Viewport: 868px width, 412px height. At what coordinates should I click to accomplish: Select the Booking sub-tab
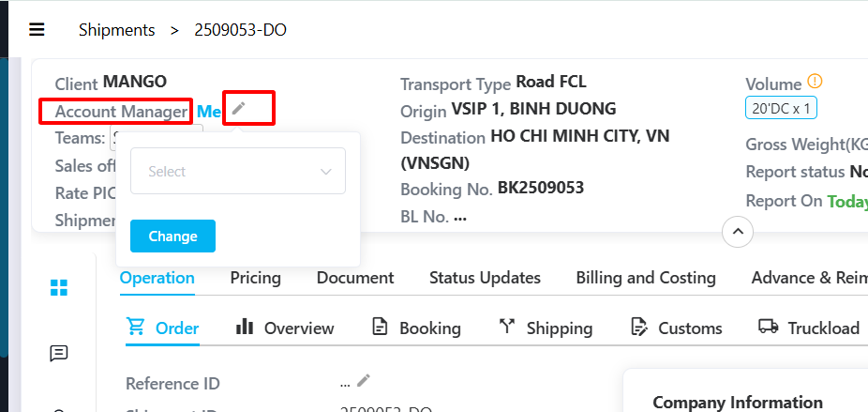tap(416, 328)
